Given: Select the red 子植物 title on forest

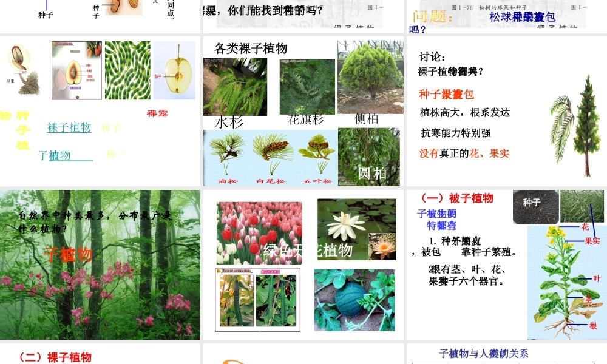Looking at the screenshot, I should point(68,255).
